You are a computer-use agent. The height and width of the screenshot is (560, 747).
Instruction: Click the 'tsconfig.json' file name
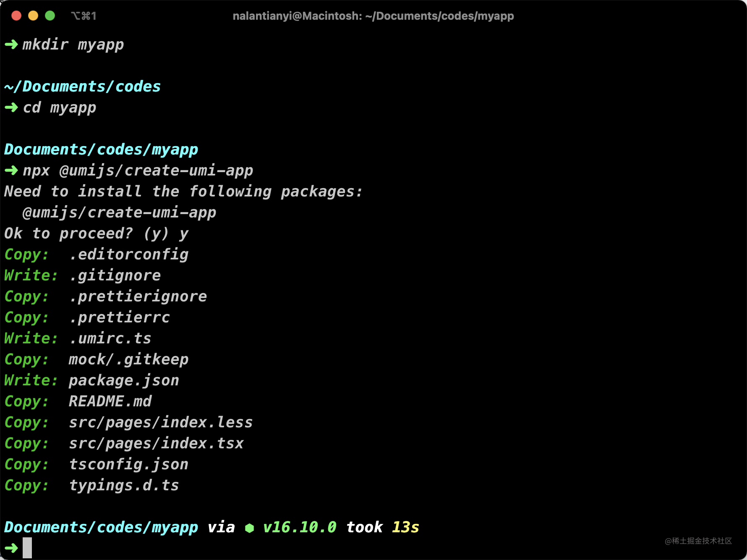128,464
